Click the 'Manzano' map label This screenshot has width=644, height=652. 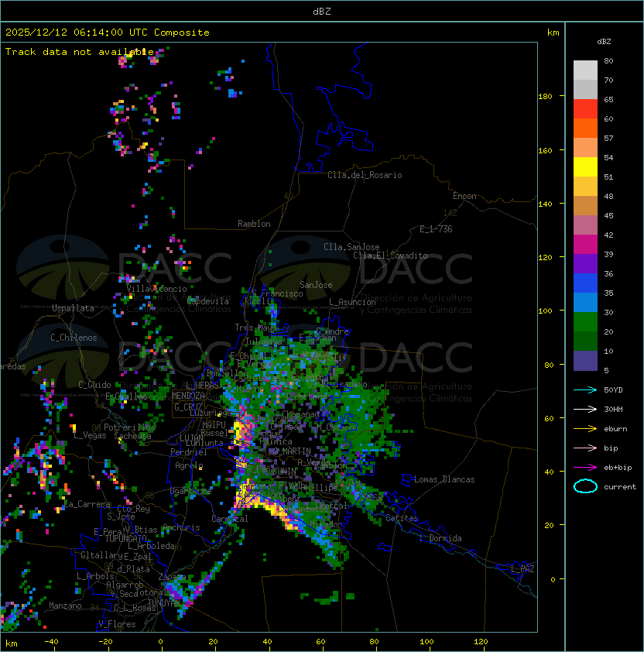[x=65, y=606]
